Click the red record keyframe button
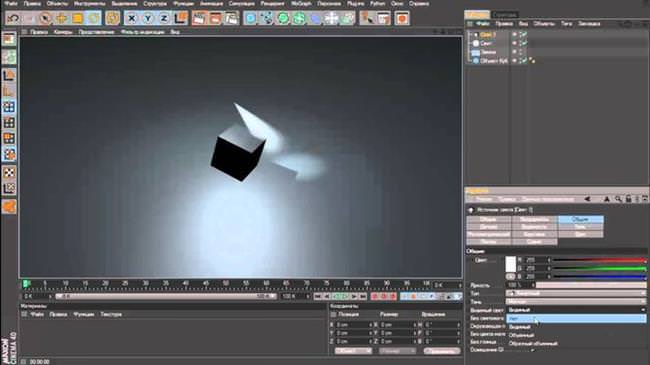The width and height of the screenshot is (650, 365). tap(375, 296)
